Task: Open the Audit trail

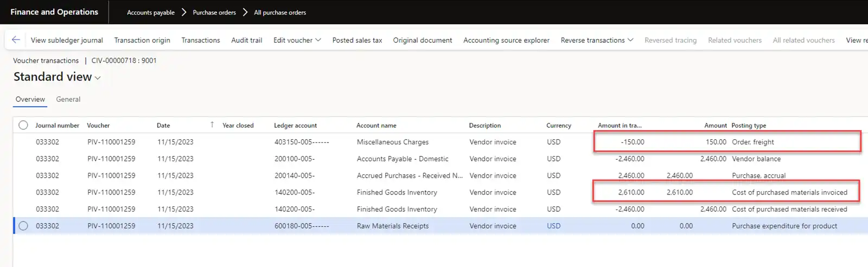Action: coord(246,40)
